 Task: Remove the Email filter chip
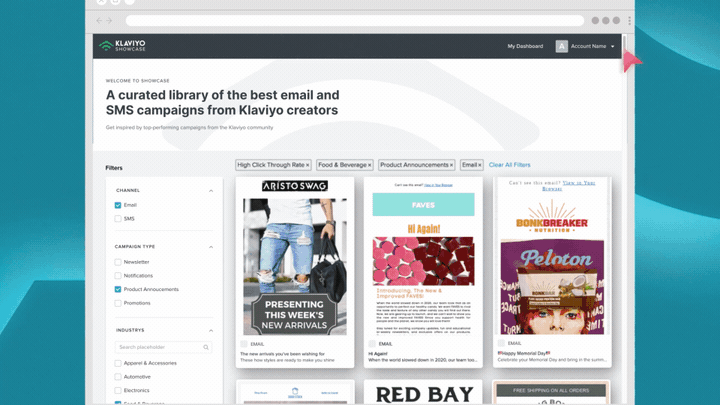(x=479, y=165)
